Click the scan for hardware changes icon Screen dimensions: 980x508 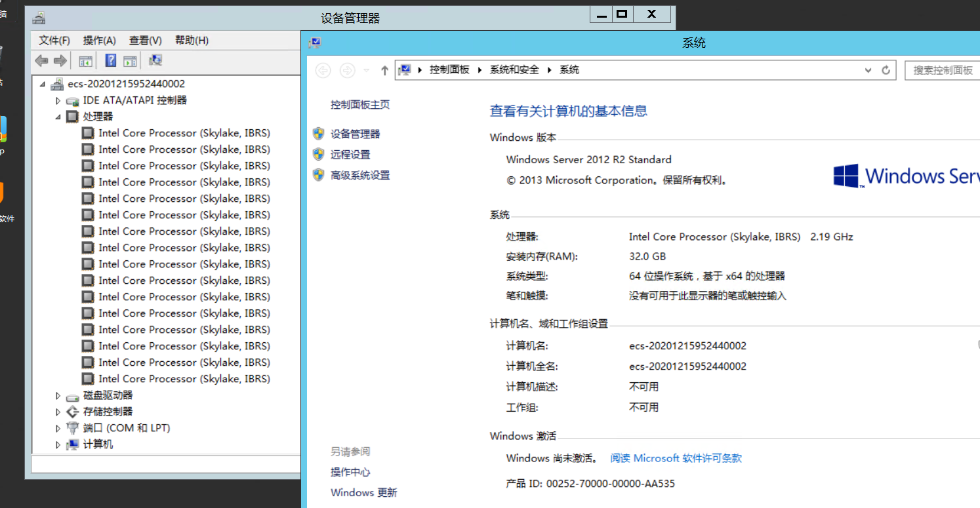click(155, 60)
